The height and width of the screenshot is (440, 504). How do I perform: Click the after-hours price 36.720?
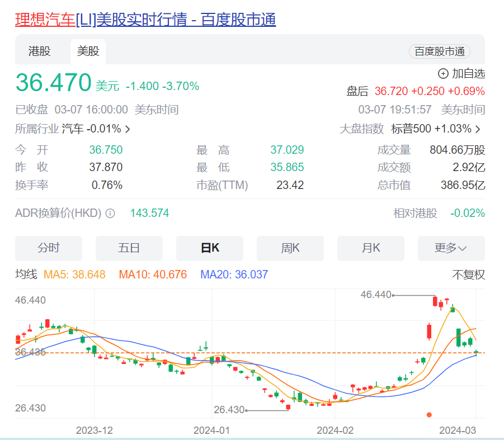click(391, 91)
